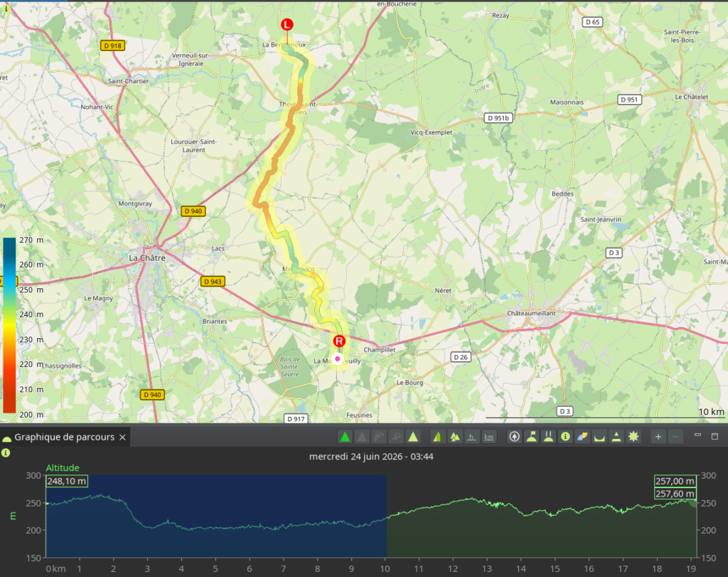The image size is (728, 577).
Task: Click the blue-yellow graph background icon
Action: tap(582, 437)
